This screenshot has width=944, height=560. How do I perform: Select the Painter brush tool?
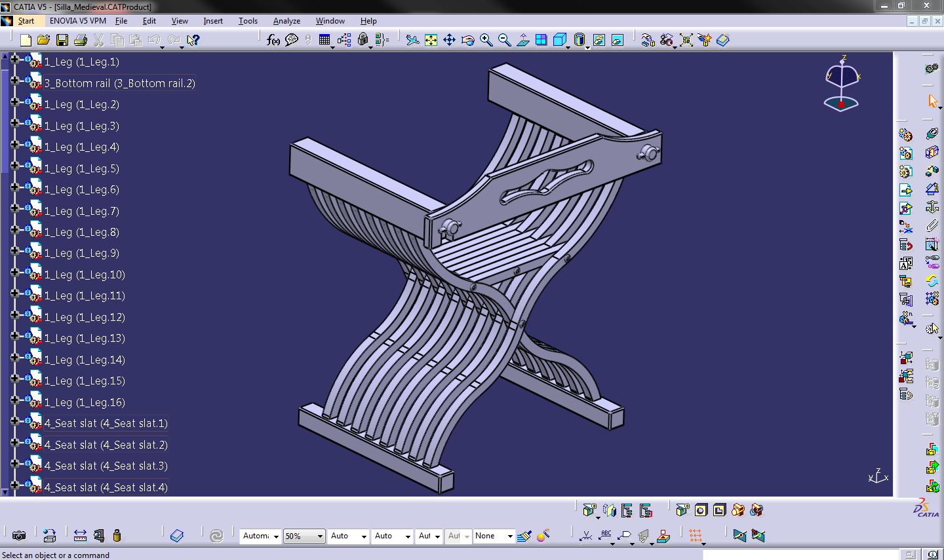pos(524,536)
